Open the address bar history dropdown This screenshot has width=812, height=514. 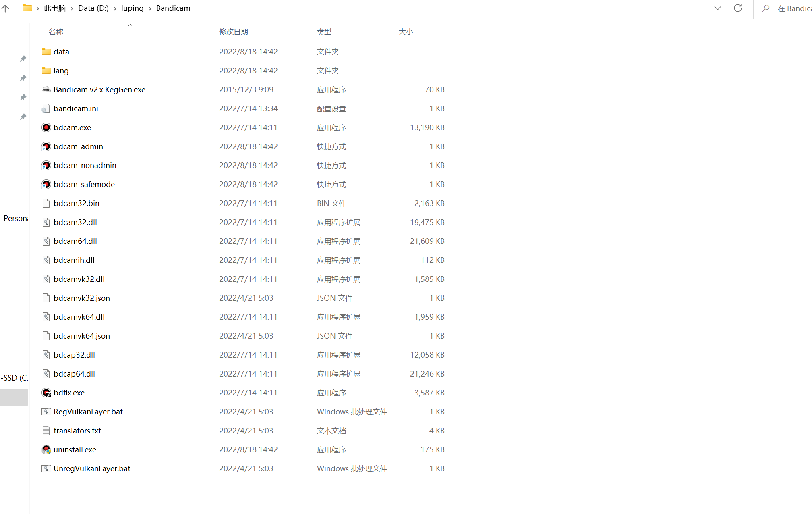pyautogui.click(x=718, y=8)
